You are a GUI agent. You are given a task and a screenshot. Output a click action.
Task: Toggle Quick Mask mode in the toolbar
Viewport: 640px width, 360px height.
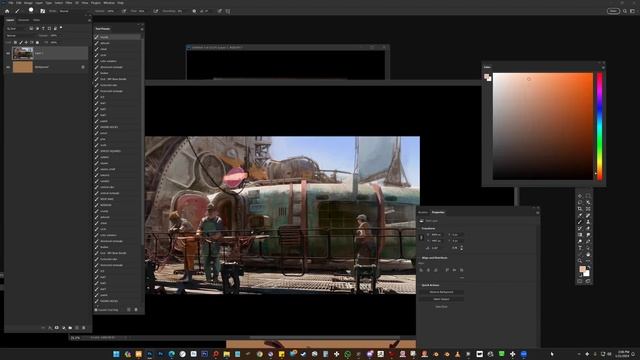point(580,281)
